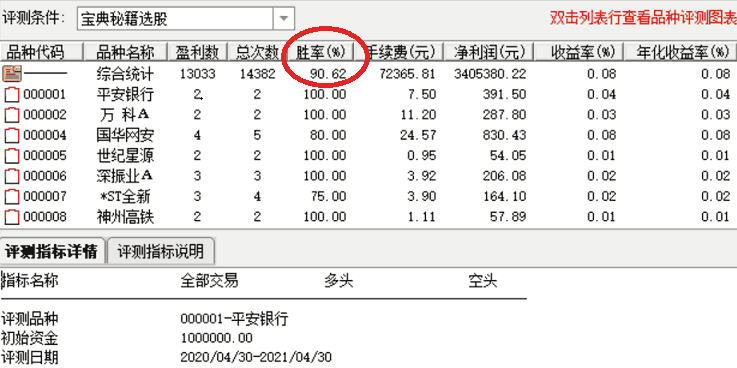Sort by the 收益率(%) column header
Screen dimensions: 737x368
coord(580,52)
